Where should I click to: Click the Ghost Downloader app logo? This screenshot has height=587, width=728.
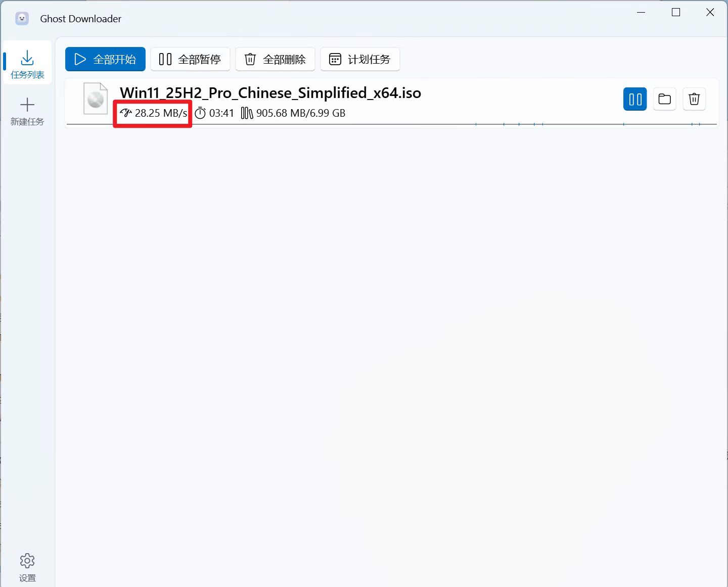pyautogui.click(x=21, y=18)
